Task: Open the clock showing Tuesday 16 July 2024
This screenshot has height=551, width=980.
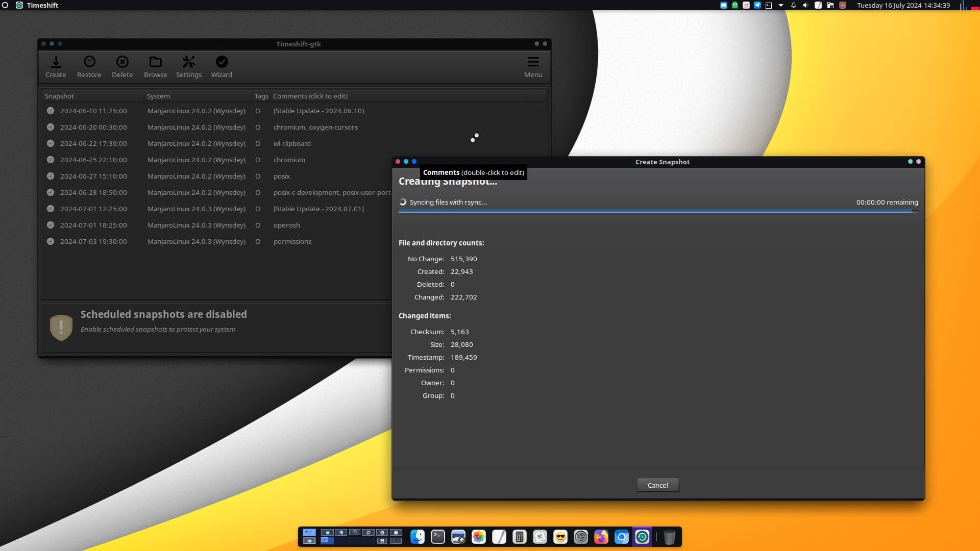Action: (903, 5)
